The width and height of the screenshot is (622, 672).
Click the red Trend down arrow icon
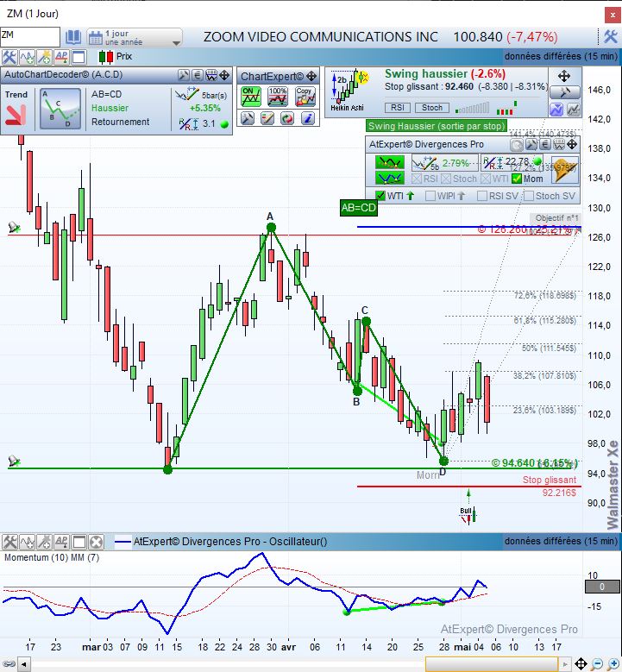point(16,115)
